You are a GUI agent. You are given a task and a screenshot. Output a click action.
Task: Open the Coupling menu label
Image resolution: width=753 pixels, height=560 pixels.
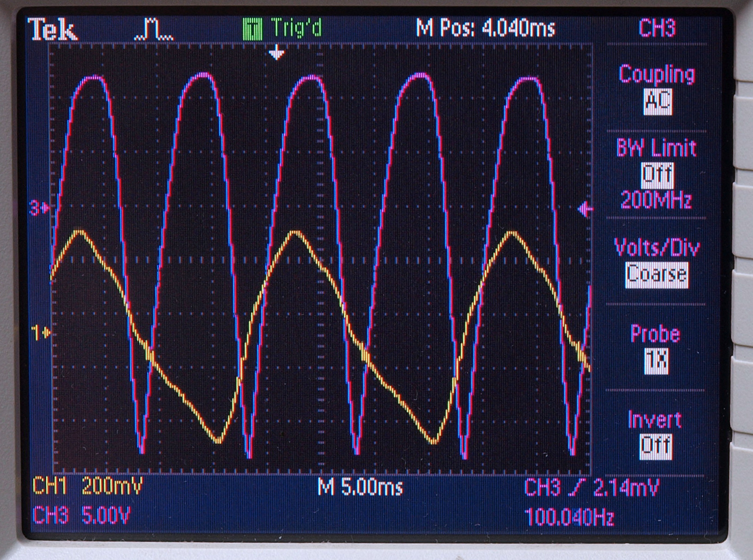657,74
